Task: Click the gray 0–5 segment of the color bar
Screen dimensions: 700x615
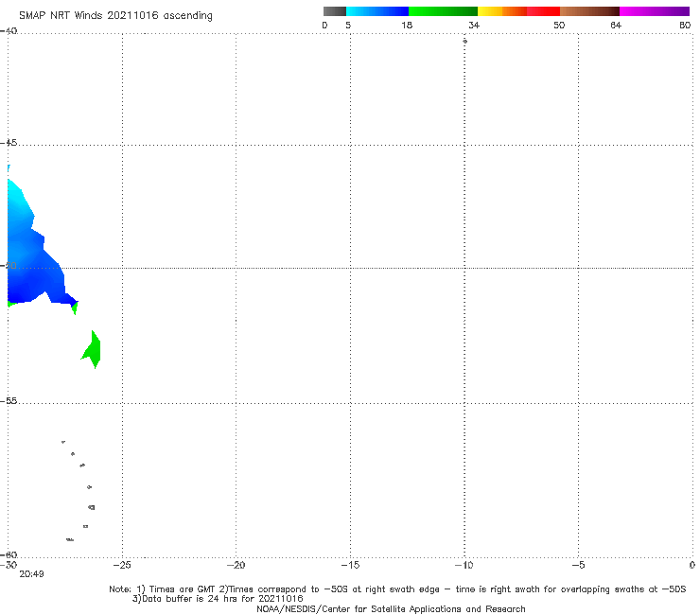Action: 334,11
